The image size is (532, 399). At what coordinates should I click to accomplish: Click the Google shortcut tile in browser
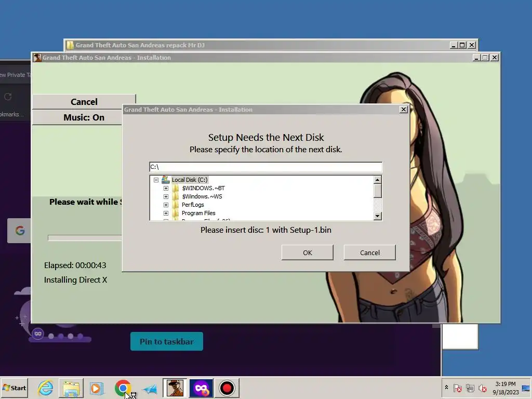[x=19, y=231]
